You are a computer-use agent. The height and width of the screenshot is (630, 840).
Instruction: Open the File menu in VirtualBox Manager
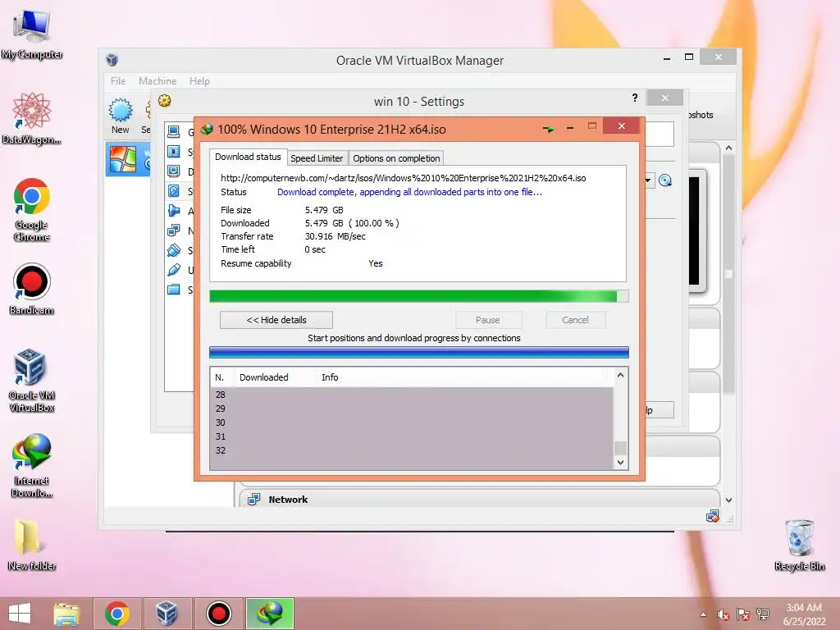pyautogui.click(x=118, y=81)
